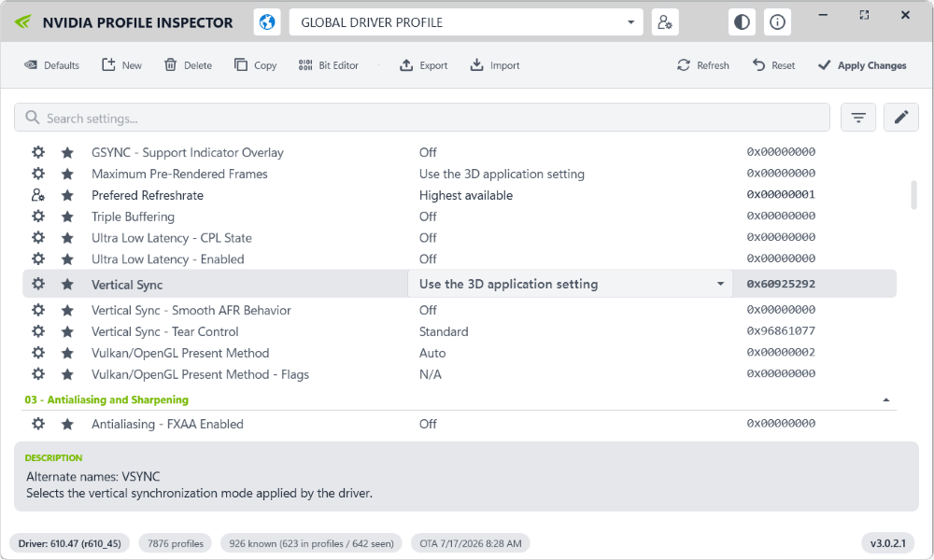Click the NVIDIA Profile Inspector logo icon
The width and height of the screenshot is (934, 560).
[x=23, y=22]
